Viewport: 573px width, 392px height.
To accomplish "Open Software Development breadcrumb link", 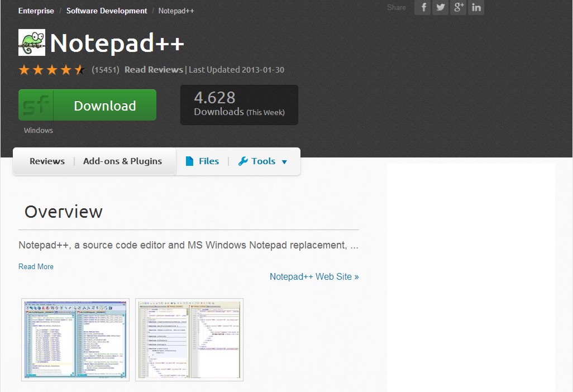I will [x=107, y=11].
